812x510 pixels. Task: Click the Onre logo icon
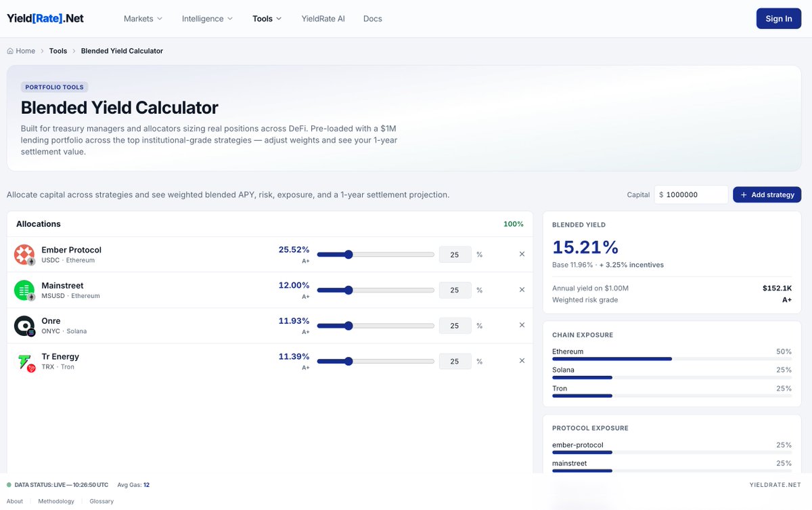[24, 326]
